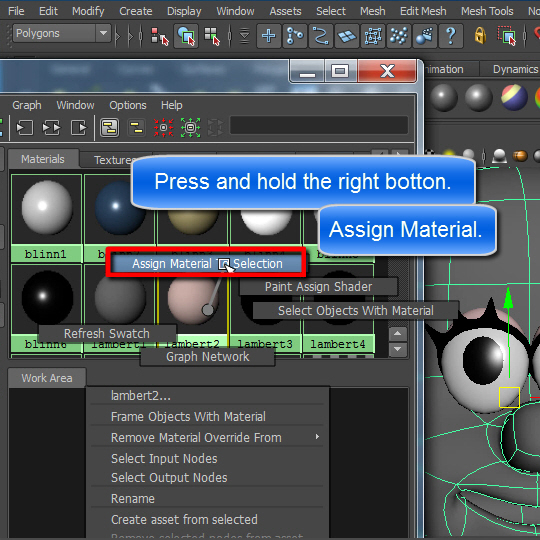Switch to the Dynamics shelf tab
Viewport: 540px width, 540px height.
(515, 69)
